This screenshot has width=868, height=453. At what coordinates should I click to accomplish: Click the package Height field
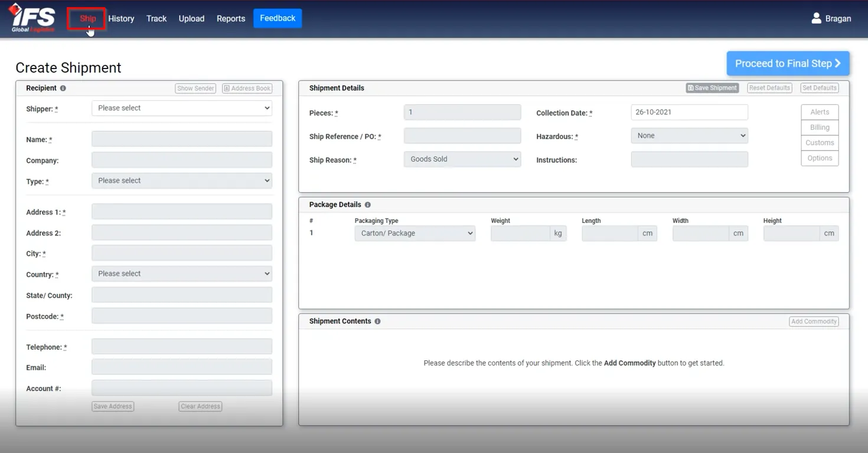[792, 234]
